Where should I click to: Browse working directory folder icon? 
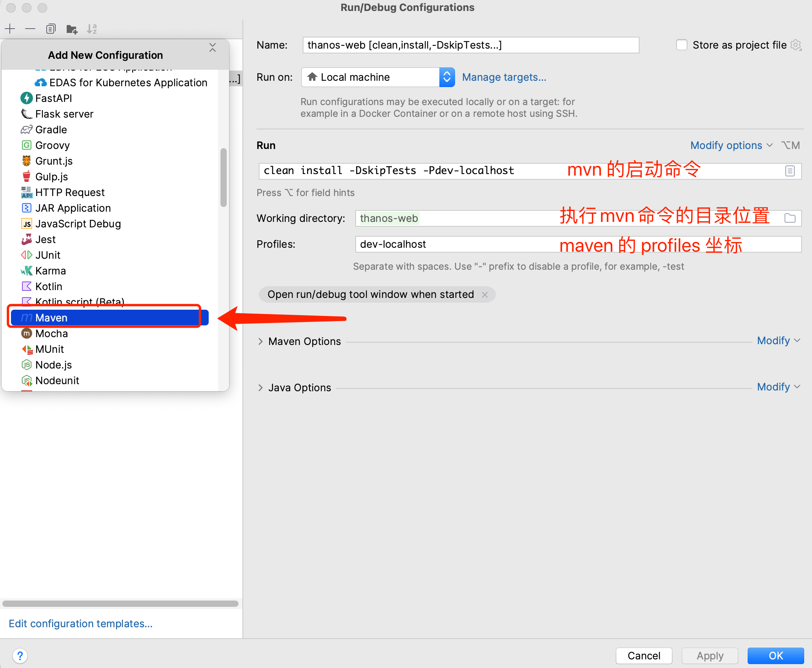pos(790,218)
